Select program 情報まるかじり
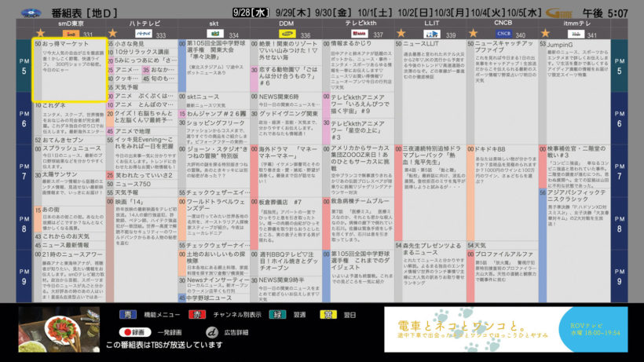Image resolution: width=644 pixels, height=362 pixels. [358, 66]
